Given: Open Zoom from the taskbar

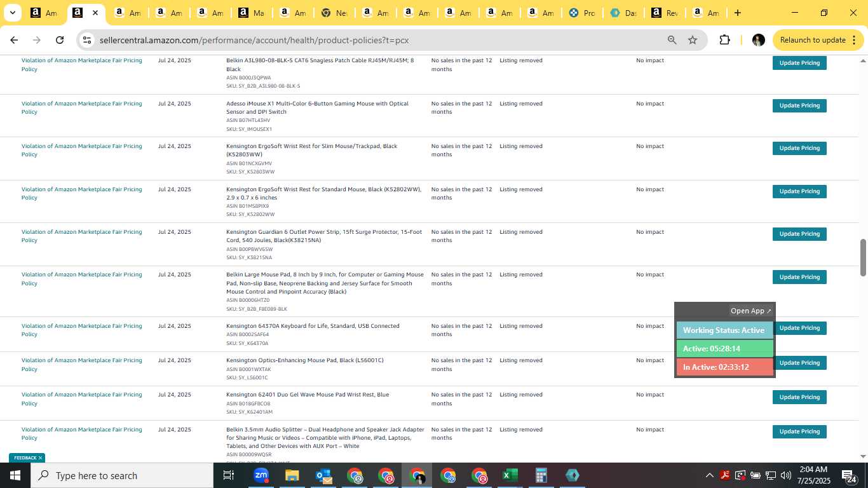Looking at the screenshot, I should tap(261, 475).
